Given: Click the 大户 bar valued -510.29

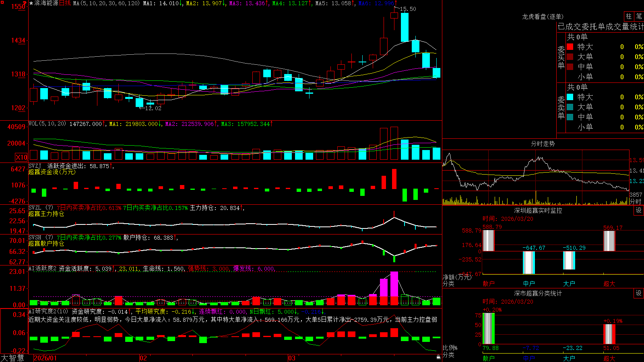Looking at the screenshot, I should point(569,260).
